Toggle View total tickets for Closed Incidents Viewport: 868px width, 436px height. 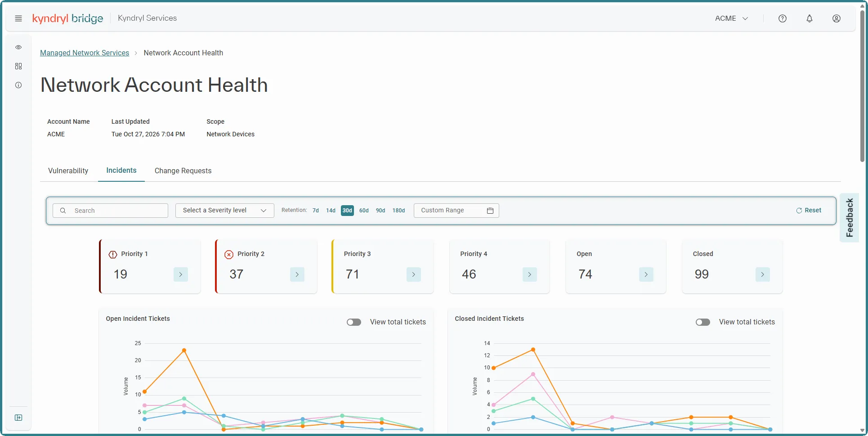coord(703,322)
